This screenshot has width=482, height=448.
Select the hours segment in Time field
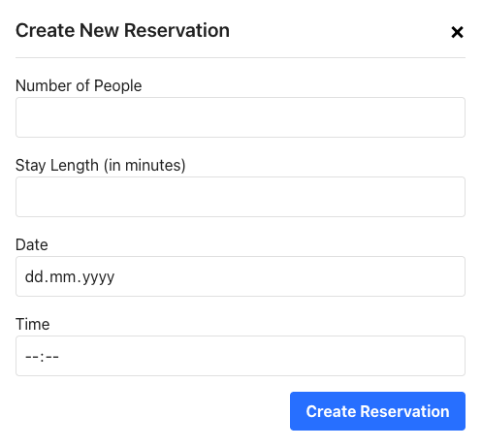click(32, 357)
